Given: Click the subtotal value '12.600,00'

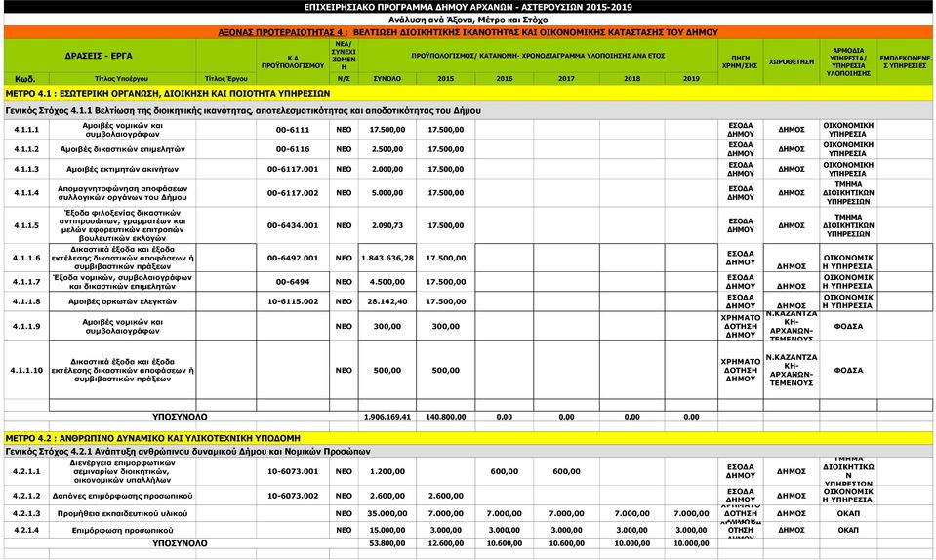Looking at the screenshot, I should tap(446, 543).
